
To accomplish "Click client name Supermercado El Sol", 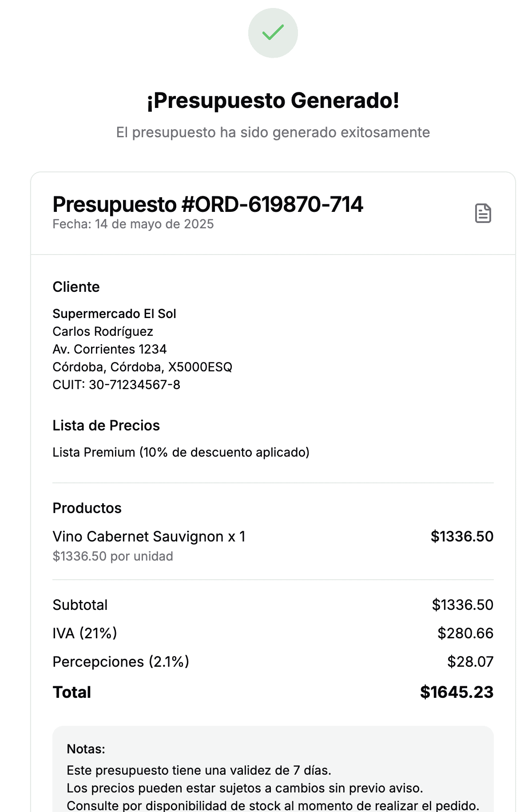I will 114,314.
